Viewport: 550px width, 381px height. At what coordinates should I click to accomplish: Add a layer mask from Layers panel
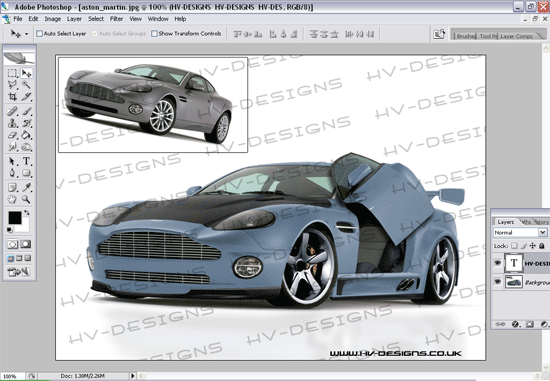[530, 325]
